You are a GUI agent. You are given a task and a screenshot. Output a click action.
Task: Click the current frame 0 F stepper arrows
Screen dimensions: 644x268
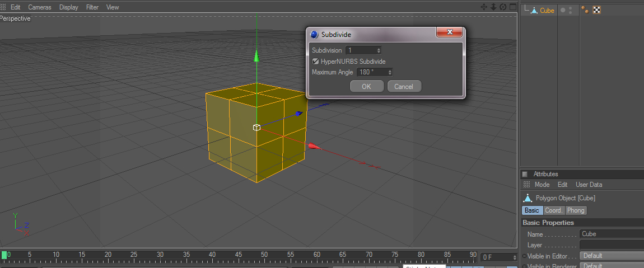[515, 257]
